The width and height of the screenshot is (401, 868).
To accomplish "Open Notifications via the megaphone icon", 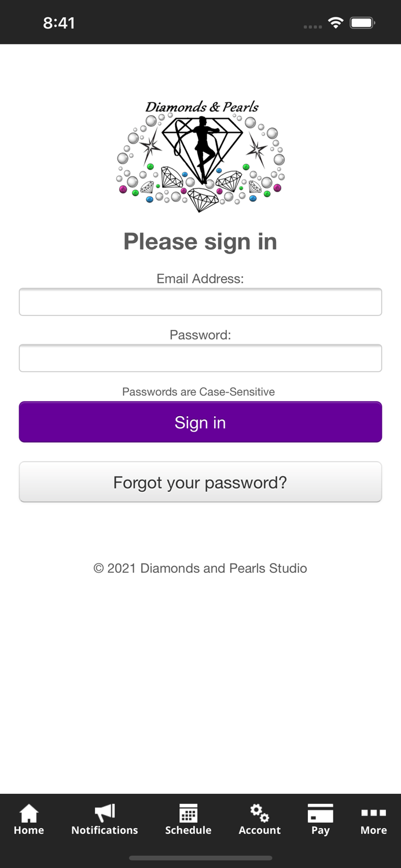I will click(x=105, y=813).
